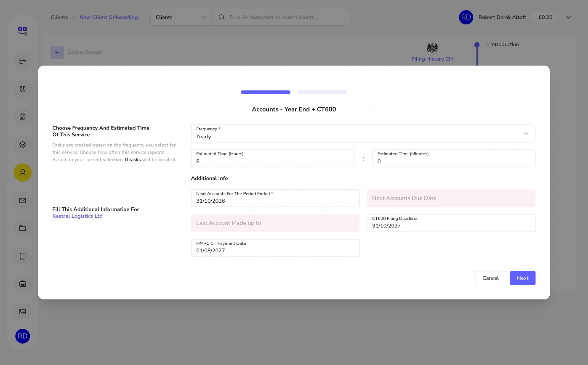This screenshot has width=588, height=365.
Task: Open the stacked layers icon in sidebar
Action: click(23, 145)
